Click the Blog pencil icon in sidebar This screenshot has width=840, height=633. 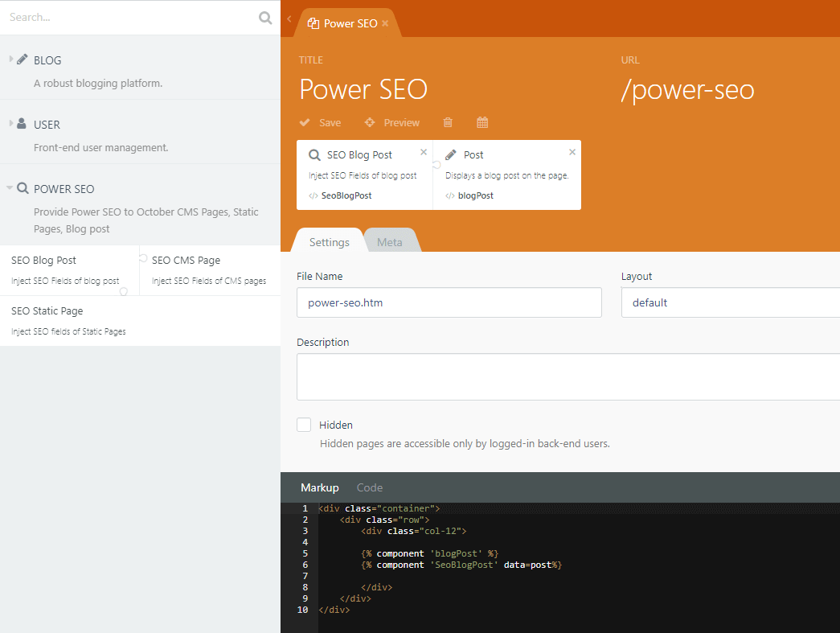(22, 60)
